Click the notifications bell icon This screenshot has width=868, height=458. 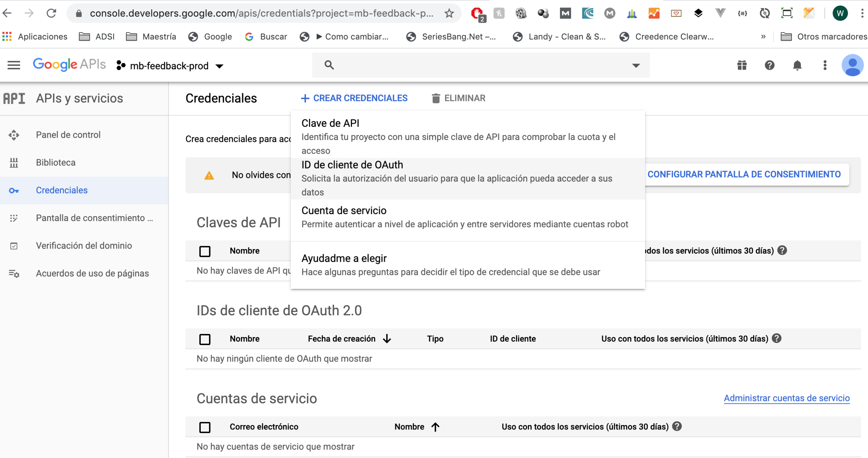(x=797, y=65)
